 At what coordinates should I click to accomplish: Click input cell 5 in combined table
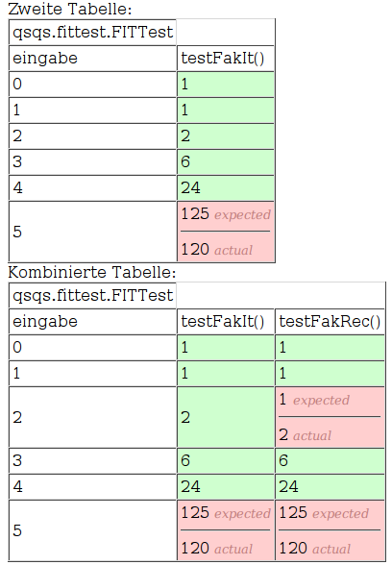(92, 530)
